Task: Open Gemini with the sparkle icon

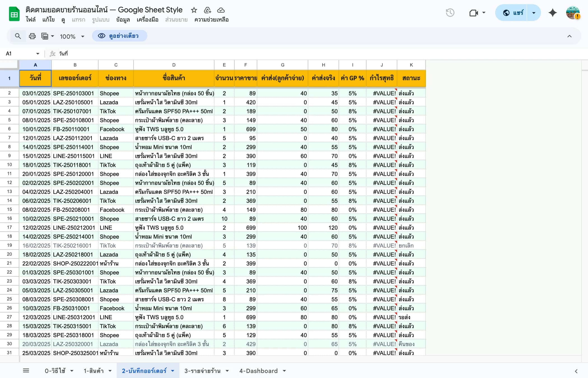Action: [552, 13]
